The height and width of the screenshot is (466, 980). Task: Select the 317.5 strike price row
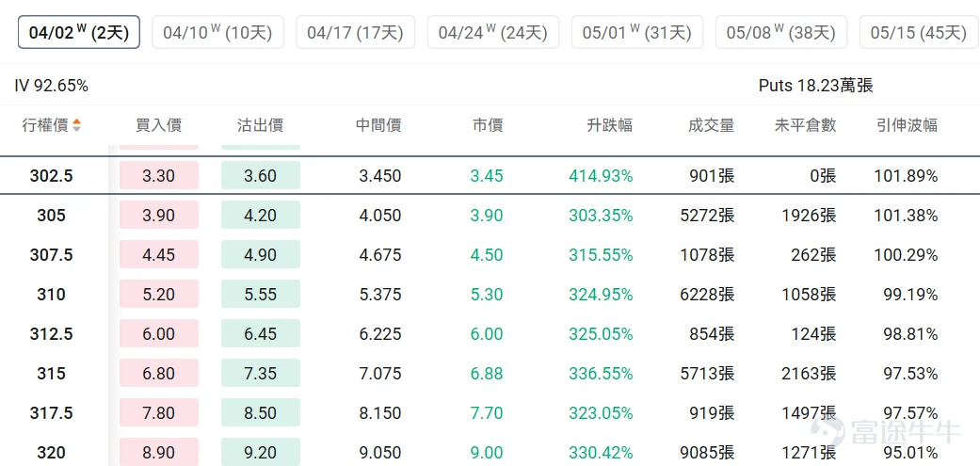[x=490, y=413]
